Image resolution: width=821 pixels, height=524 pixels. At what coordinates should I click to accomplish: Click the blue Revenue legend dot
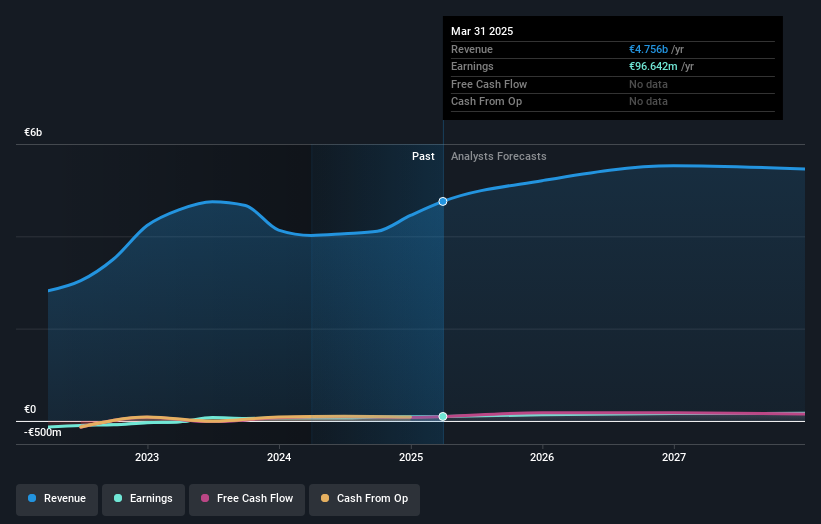(32, 498)
